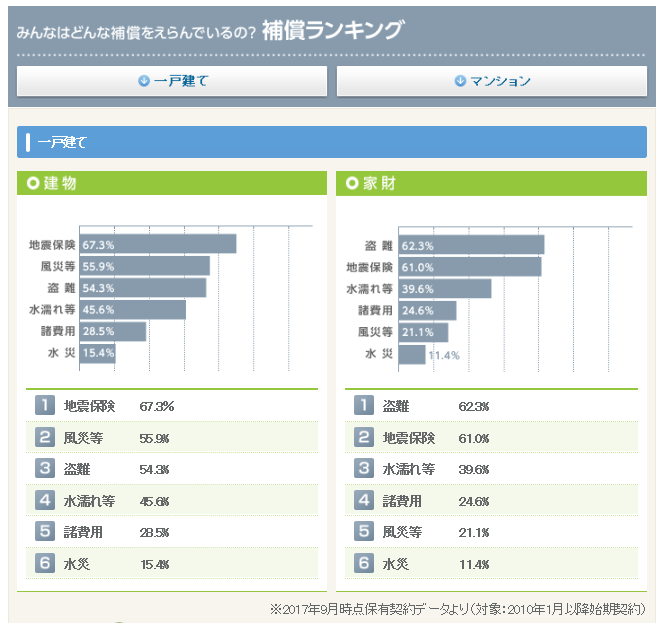Click the 28.5% 諸費用 bar in 建物 chart
Image resolution: width=663 pixels, height=623 pixels.
tap(113, 331)
